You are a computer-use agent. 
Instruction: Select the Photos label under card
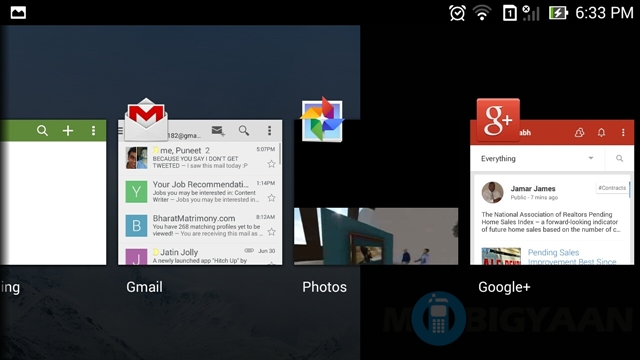pos(324,287)
